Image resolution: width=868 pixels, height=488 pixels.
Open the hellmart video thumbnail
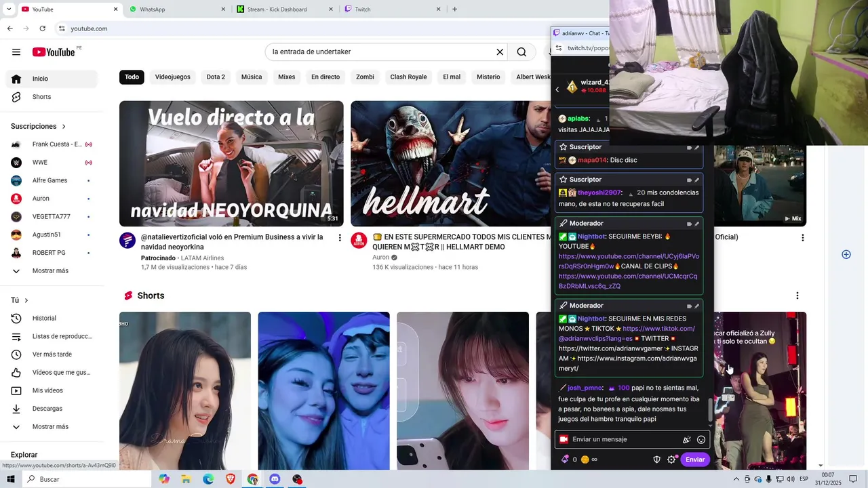pyautogui.click(x=451, y=163)
